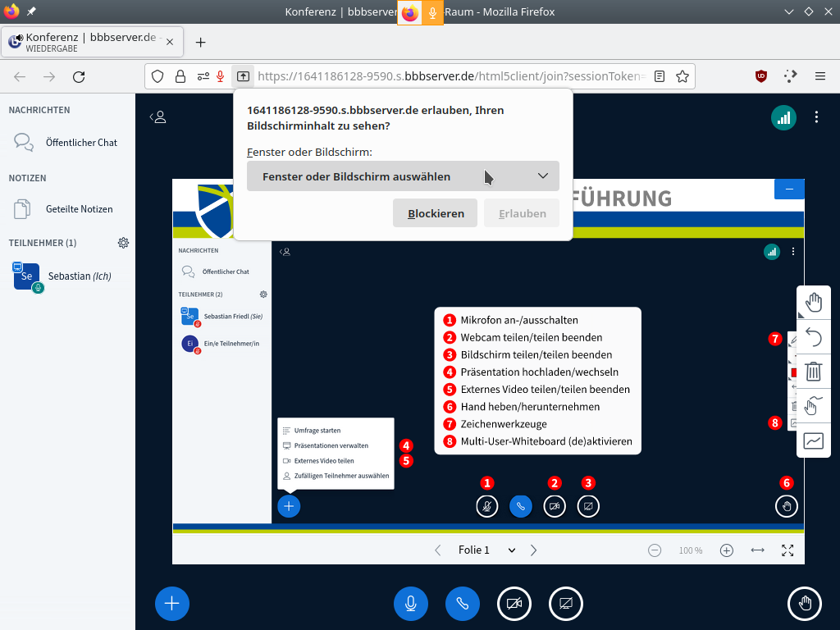This screenshot has height=630, width=840.
Task: Leave audio with the phone button
Action: [463, 604]
